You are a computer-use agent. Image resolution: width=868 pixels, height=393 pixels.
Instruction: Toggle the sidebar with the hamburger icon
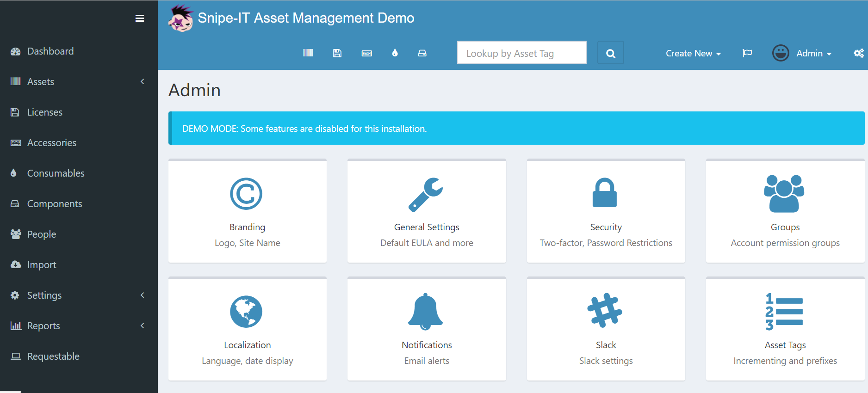click(x=139, y=18)
